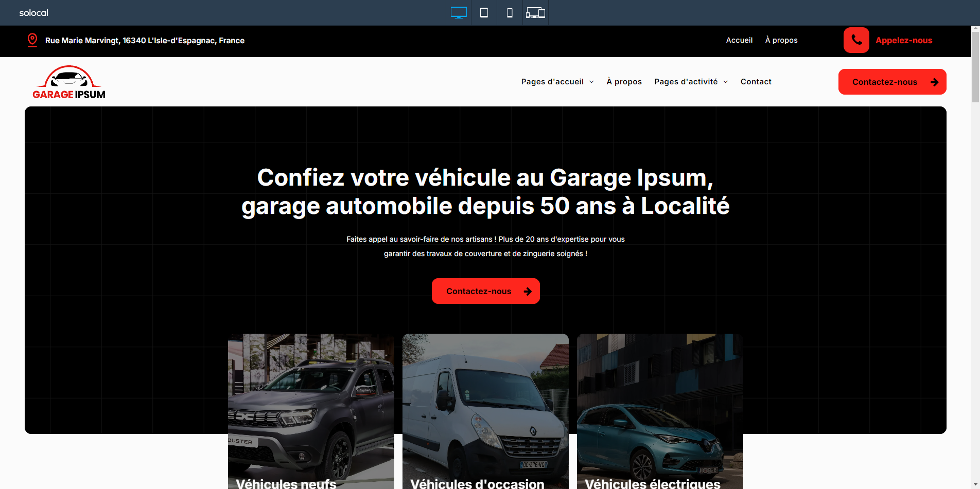Screen dimensions: 980x489
Task: Open the Véhicules neufs card
Action: (311, 411)
